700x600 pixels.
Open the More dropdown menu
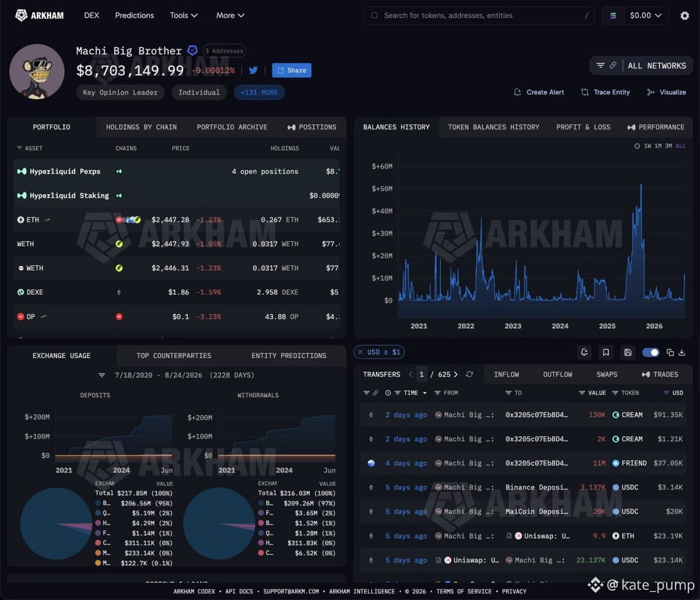pyautogui.click(x=230, y=15)
